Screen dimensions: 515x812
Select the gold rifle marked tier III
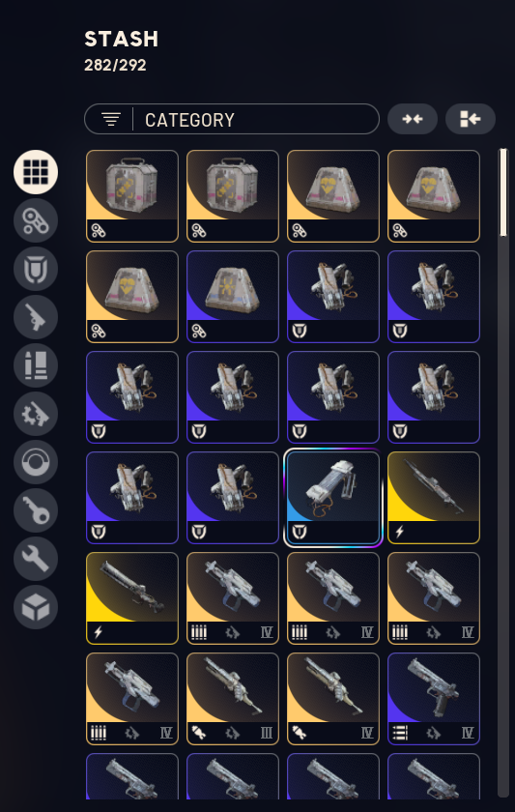click(233, 699)
